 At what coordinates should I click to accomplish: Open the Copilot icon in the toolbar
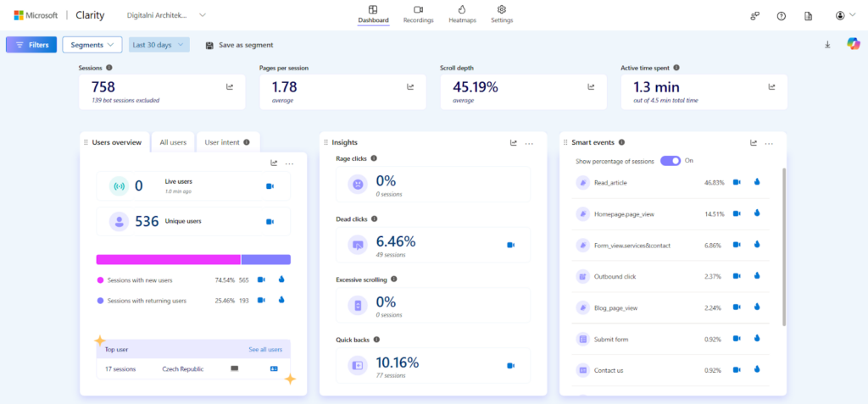click(853, 45)
